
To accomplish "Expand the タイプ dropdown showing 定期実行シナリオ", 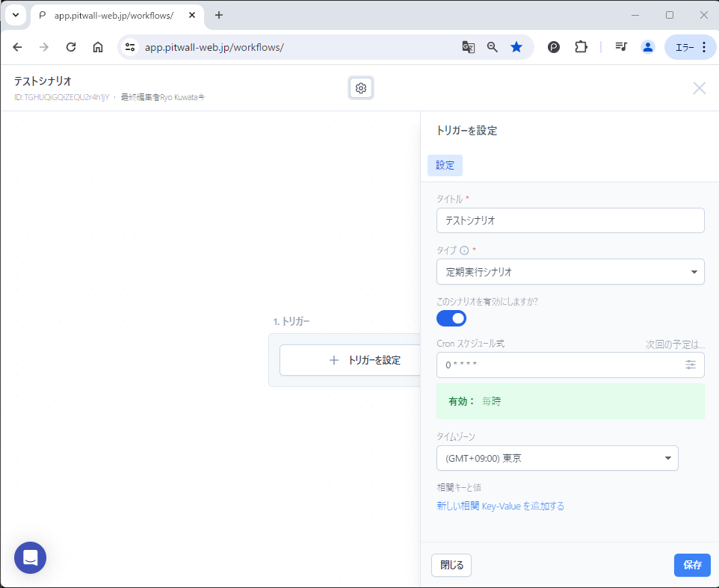I will [x=570, y=272].
